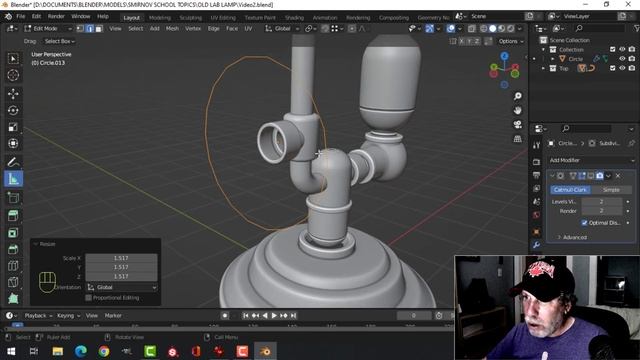The image size is (640, 360).
Task: Enable face select mode
Action: click(x=99, y=29)
